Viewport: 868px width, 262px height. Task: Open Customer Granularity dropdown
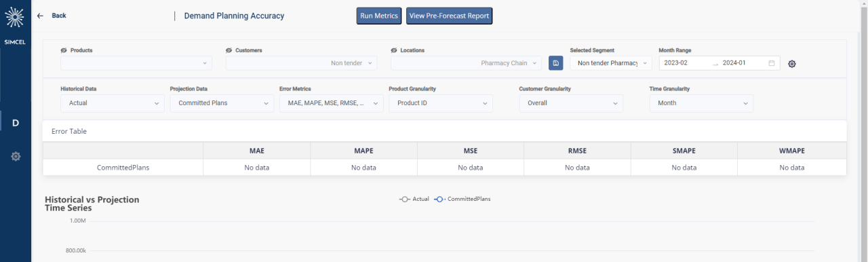point(571,103)
